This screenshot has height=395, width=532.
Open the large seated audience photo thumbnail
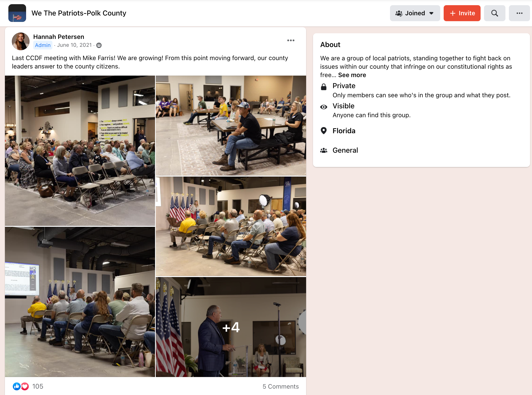(80, 151)
